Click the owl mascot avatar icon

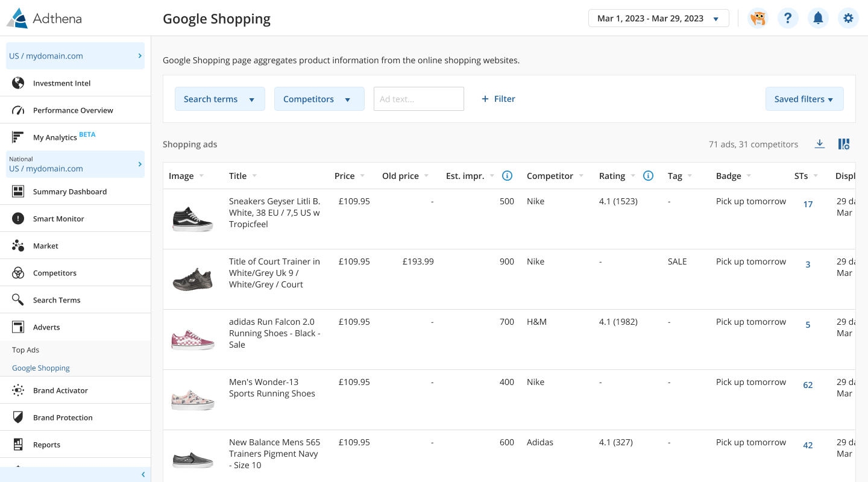[758, 18]
